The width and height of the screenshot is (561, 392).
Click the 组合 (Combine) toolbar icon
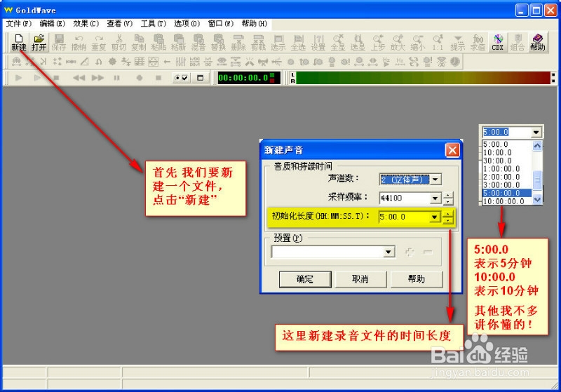click(x=518, y=42)
